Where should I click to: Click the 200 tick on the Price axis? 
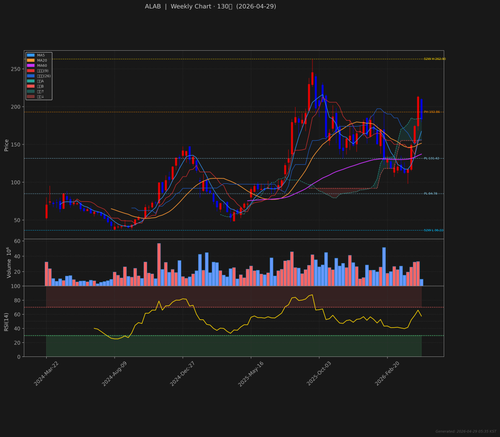pos(15,107)
